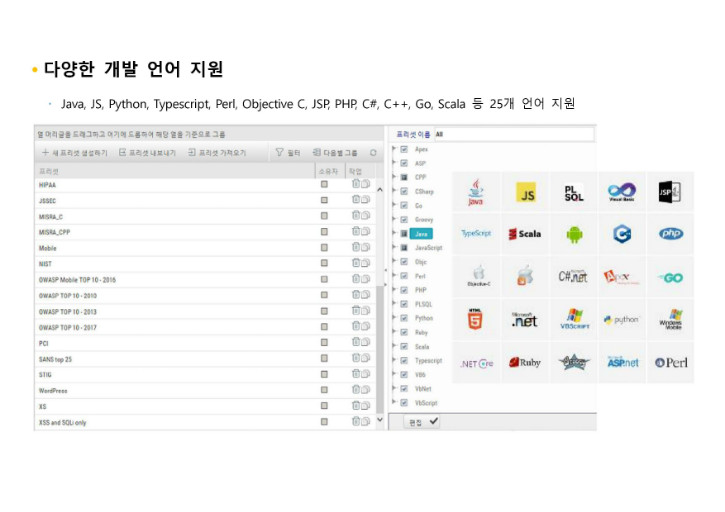Image resolution: width=725 pixels, height=512 pixels.
Task: Click the Visual Basic infinity logo
Action: pyautogui.click(x=622, y=192)
